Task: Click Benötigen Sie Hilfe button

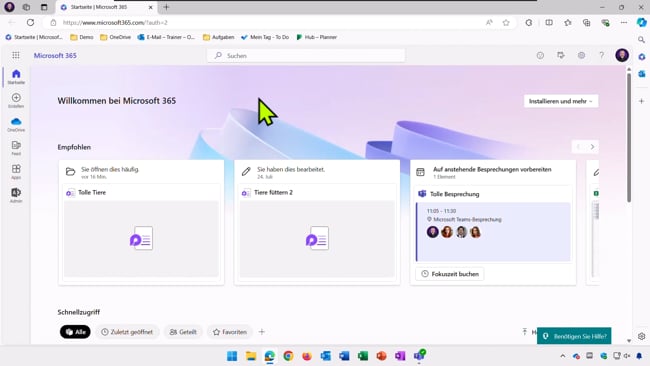Action: [x=574, y=336]
